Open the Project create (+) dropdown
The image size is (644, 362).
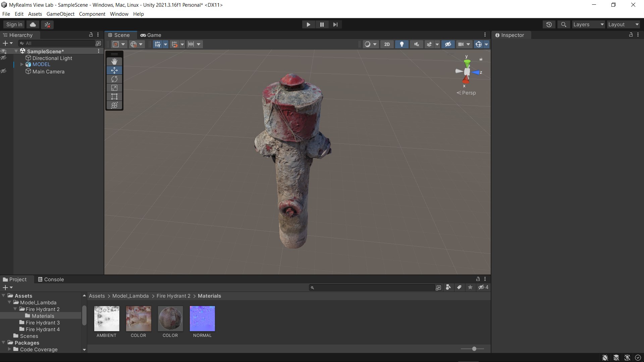click(7, 288)
